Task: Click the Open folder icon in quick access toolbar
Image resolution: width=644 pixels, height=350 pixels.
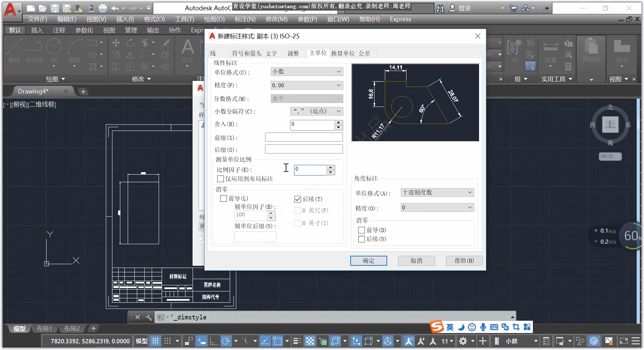Action: [x=43, y=8]
